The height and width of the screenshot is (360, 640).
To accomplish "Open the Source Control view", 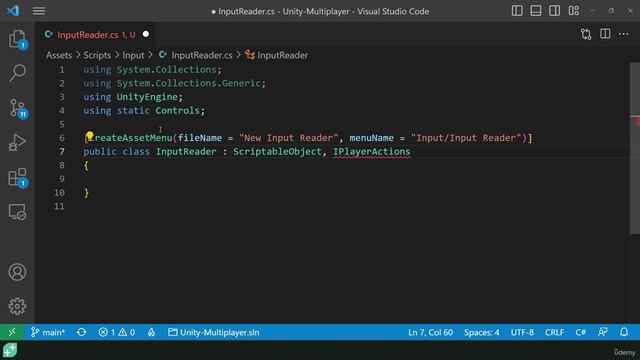I will tap(17, 108).
